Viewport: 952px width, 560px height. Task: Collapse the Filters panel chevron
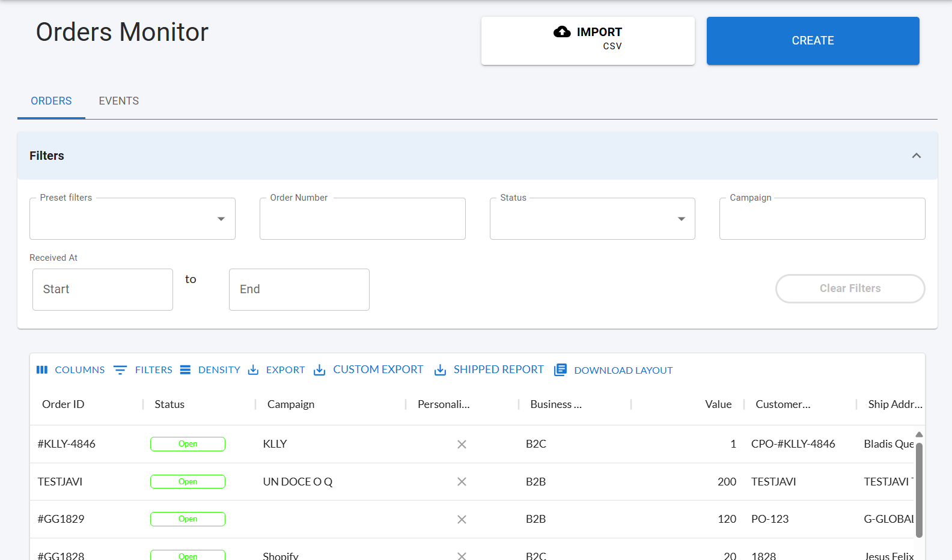coord(917,156)
